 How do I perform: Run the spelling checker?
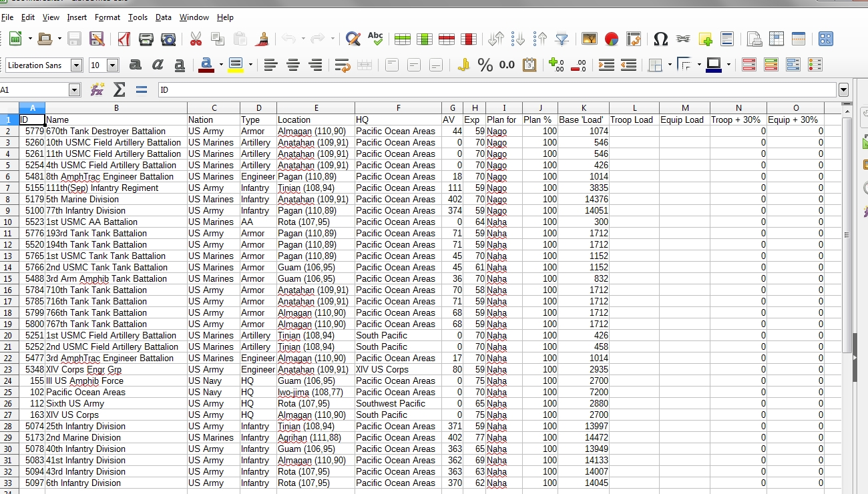click(375, 38)
